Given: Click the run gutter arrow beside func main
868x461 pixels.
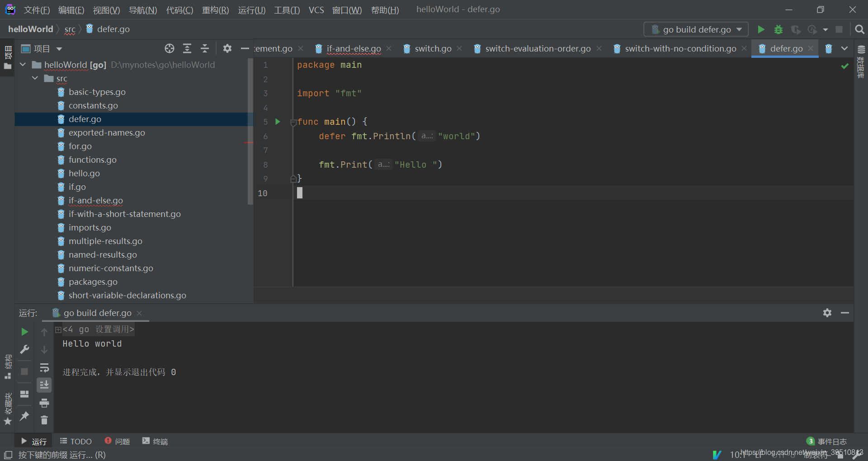Looking at the screenshot, I should point(278,122).
